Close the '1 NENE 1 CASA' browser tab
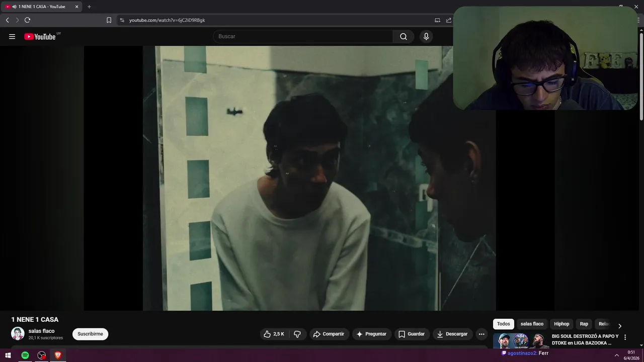Screen dimensions: 644x362 (76, 7)
